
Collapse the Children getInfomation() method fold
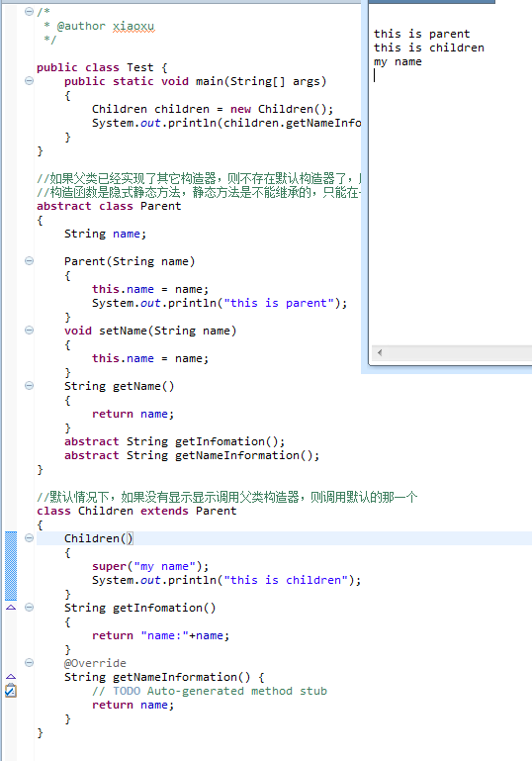point(29,608)
